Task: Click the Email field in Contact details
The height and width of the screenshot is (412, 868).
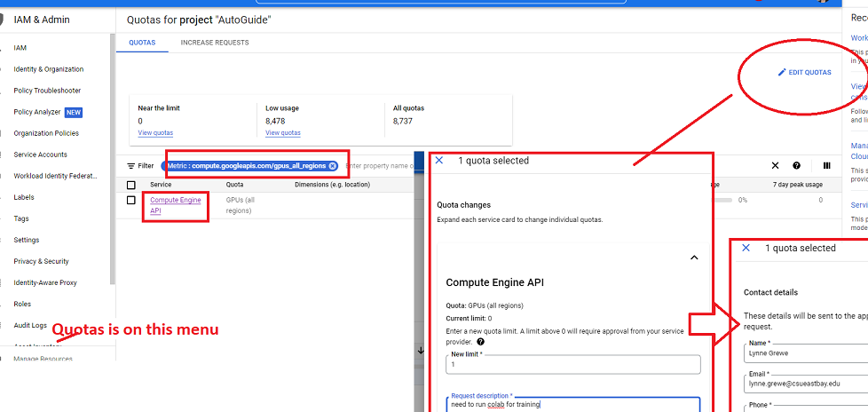Action: coord(803,385)
